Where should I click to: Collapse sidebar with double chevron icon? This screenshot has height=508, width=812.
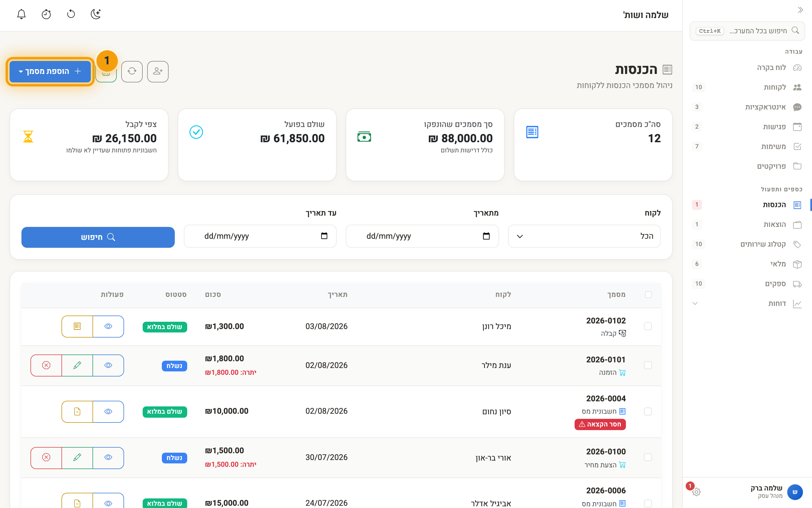click(x=800, y=10)
